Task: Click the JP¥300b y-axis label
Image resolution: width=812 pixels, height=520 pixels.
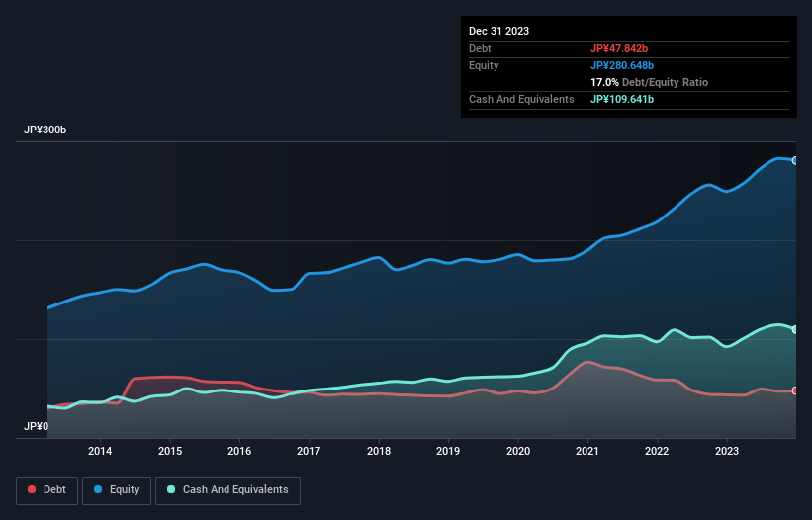Action: [45, 130]
